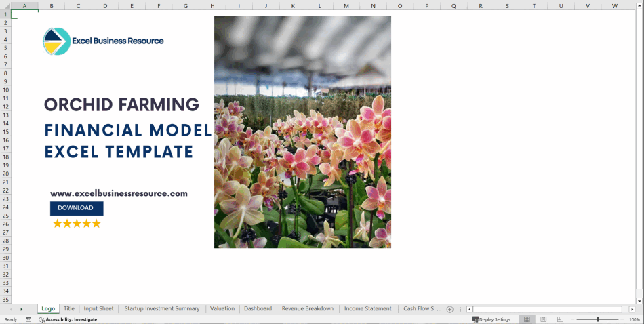Open the Input Sheet tab
Viewport: 644px width, 324px height.
[98, 309]
